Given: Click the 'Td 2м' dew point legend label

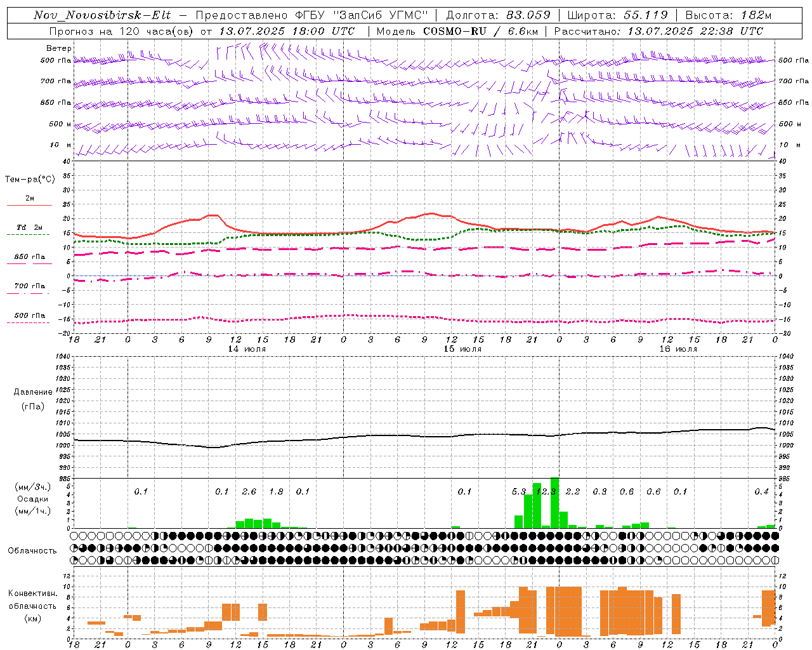Looking at the screenshot, I should point(29,227).
